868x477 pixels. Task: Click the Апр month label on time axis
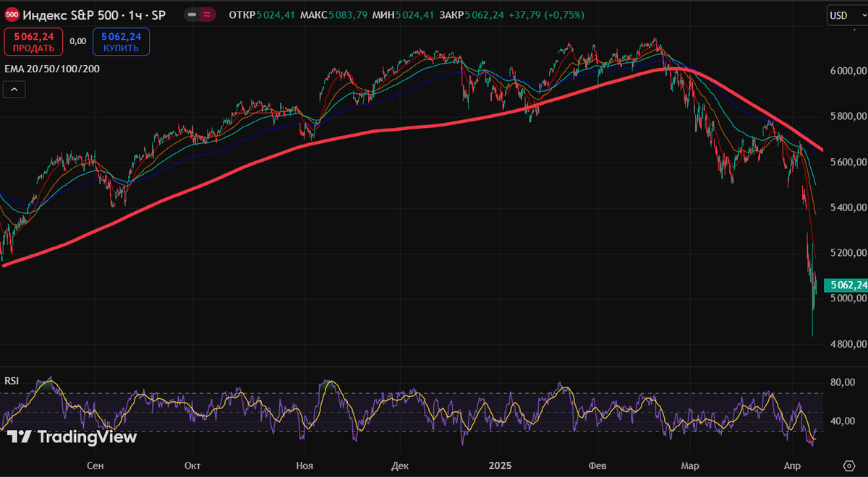point(793,465)
